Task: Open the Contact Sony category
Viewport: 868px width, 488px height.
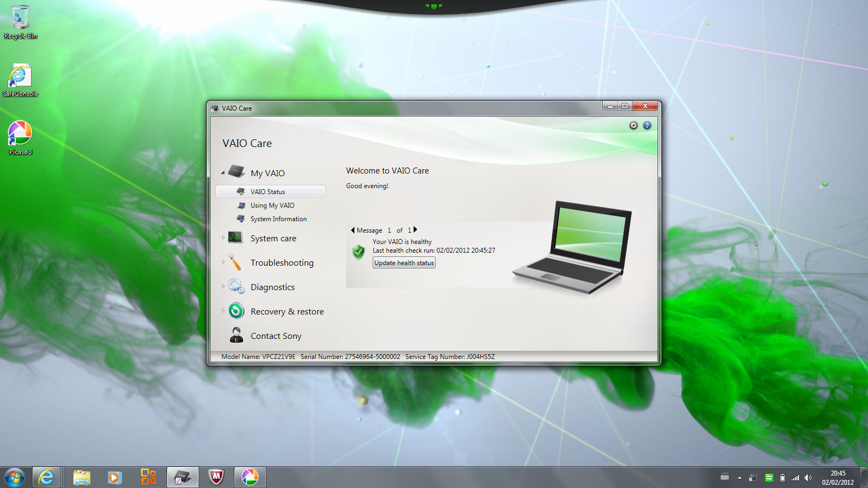Action: 276,336
